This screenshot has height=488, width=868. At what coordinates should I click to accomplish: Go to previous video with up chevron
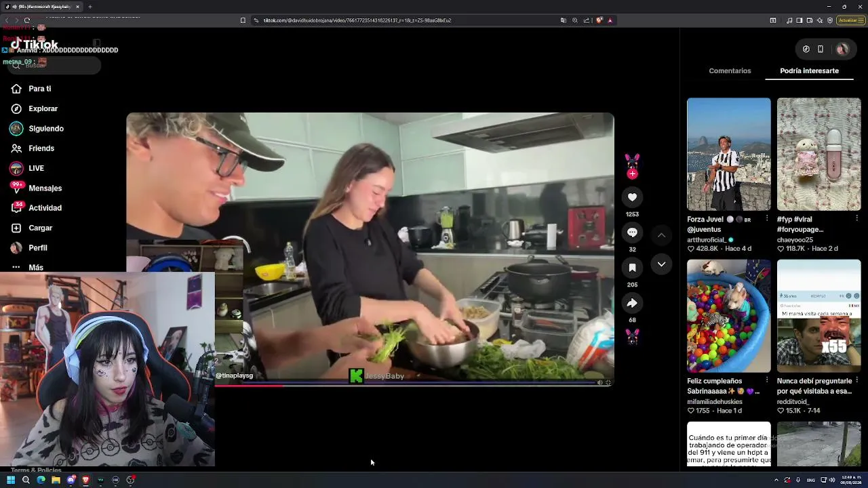(x=661, y=235)
